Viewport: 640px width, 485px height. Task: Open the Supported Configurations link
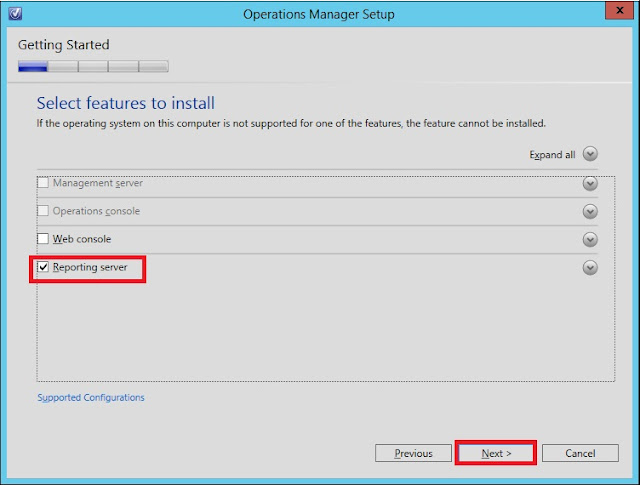click(x=91, y=398)
